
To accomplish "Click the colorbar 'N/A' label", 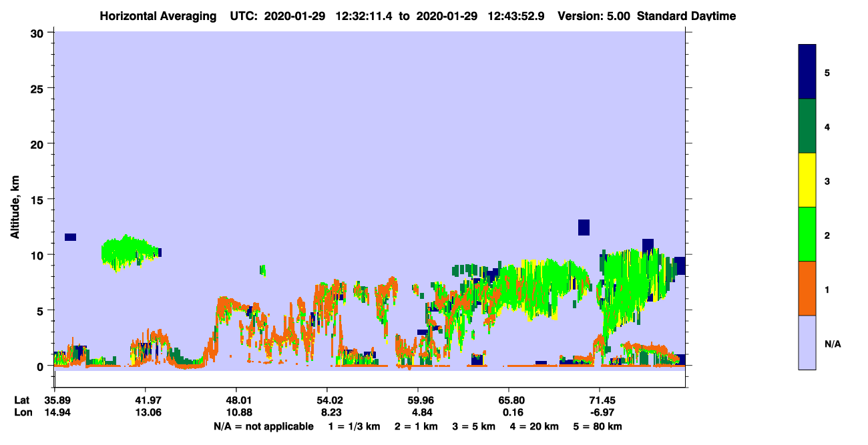I will (833, 344).
